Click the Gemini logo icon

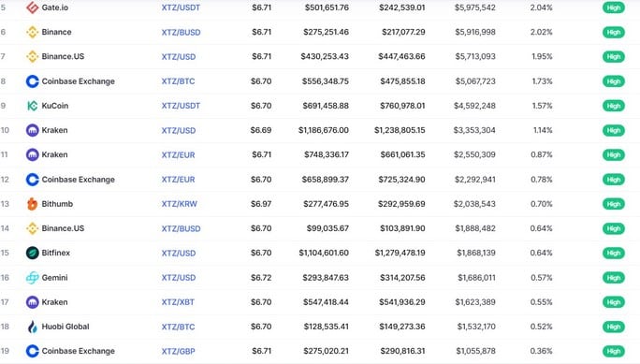[x=32, y=278]
